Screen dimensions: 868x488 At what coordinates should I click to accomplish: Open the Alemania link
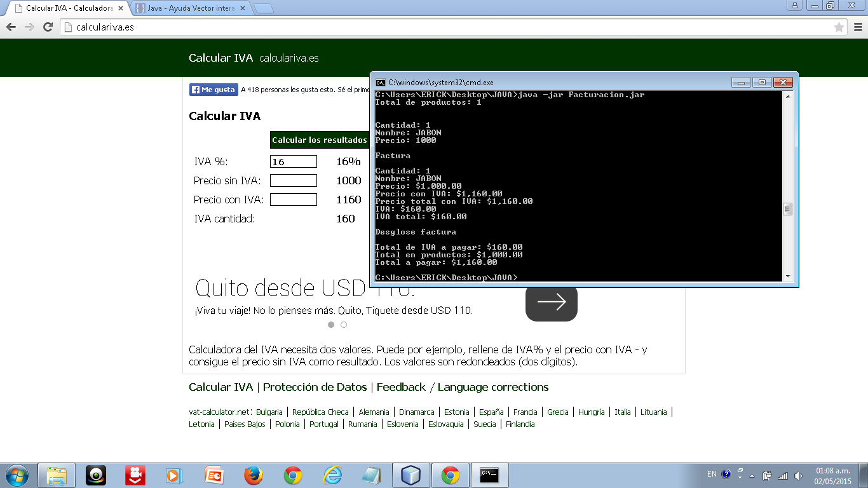pyautogui.click(x=374, y=412)
